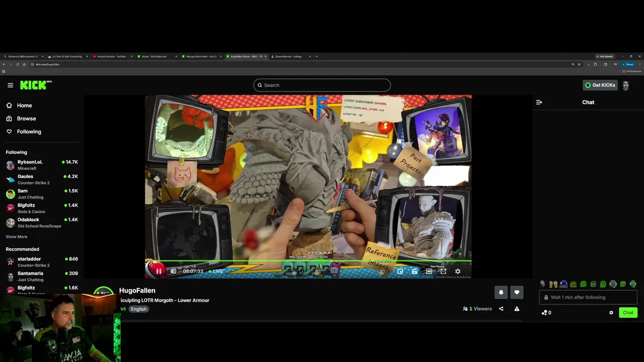Open Sam Just Chatting channel

pyautogui.click(x=41, y=194)
